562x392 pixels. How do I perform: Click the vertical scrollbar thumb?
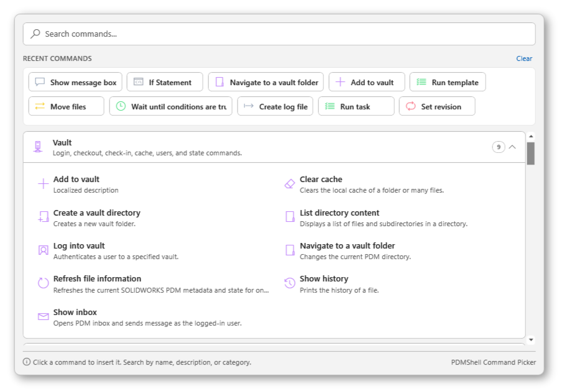click(x=531, y=153)
